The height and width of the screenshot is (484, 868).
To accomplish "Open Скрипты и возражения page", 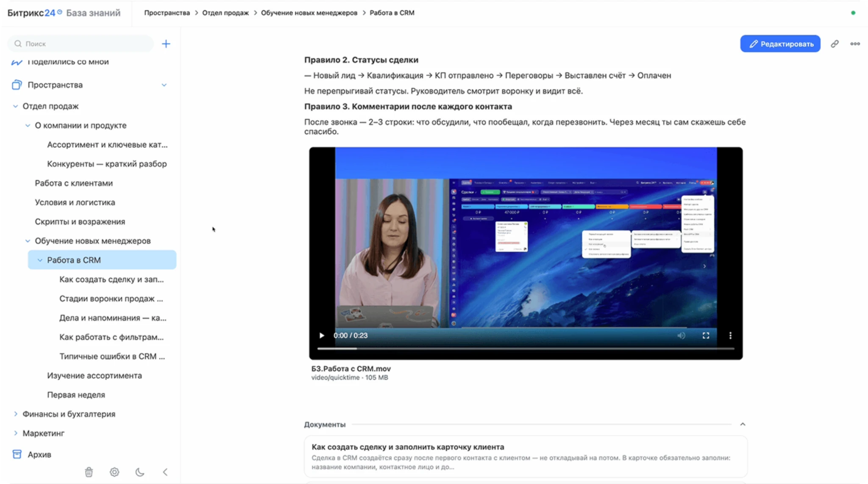I will 80,221.
